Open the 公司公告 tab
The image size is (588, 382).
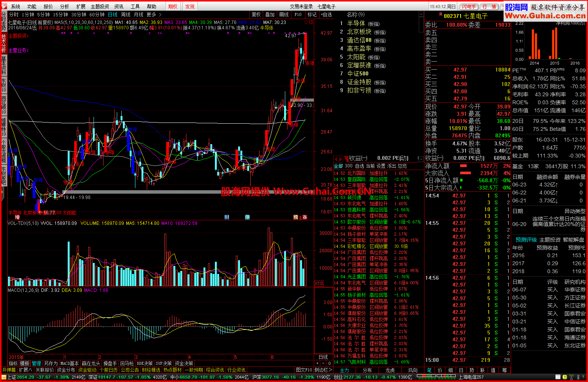(130, 370)
